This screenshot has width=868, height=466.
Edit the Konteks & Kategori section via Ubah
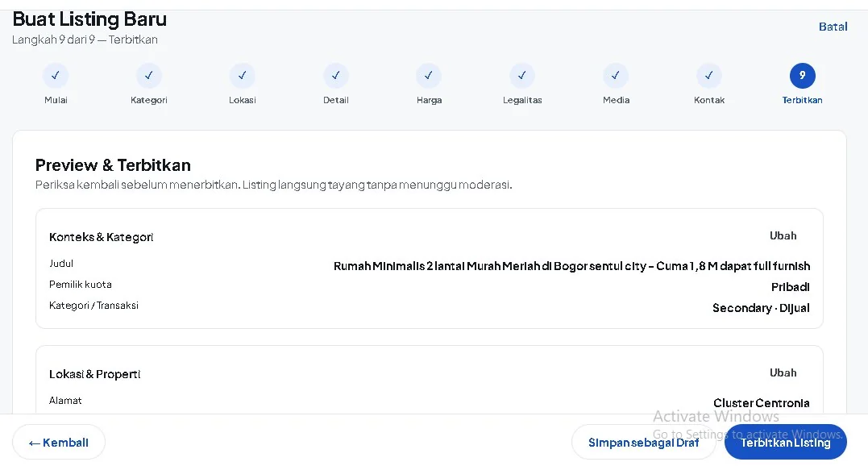pos(783,235)
